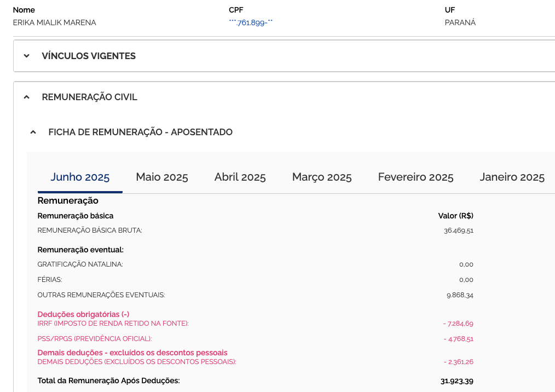Expand the Vínculos Vigentes chevron arrow
Viewport: 555px width, 392px height.
point(26,56)
